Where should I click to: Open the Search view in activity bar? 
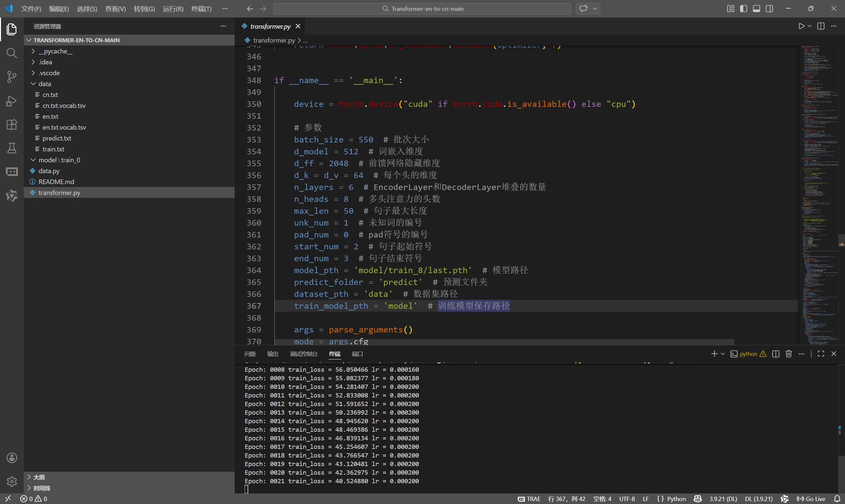click(12, 53)
